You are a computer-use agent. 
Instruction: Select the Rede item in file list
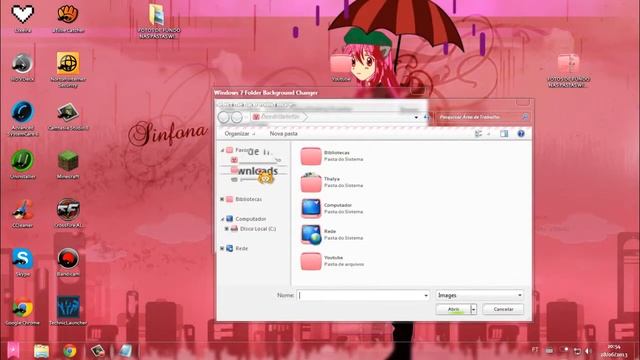(x=332, y=235)
